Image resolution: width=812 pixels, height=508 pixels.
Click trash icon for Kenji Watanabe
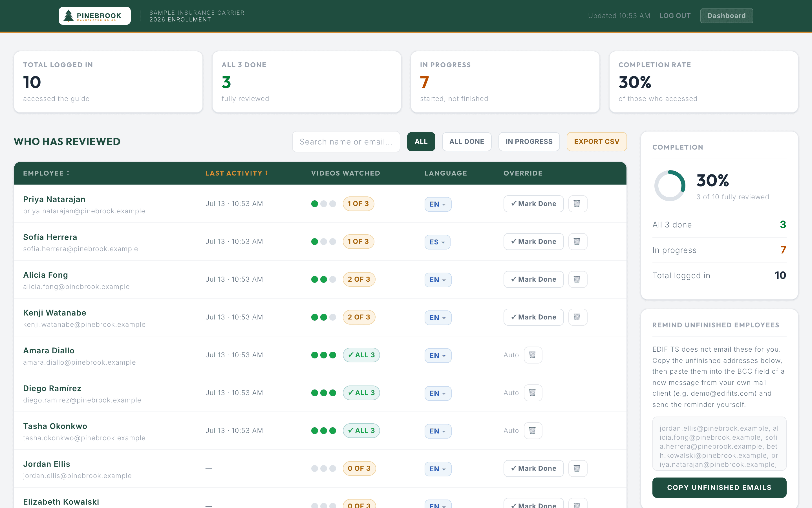point(577,317)
